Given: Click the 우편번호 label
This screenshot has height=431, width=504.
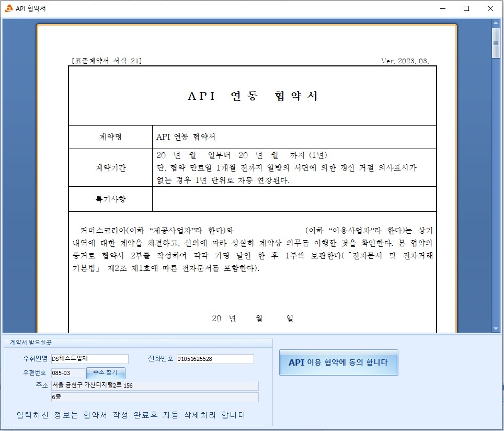Looking at the screenshot, I should tap(35, 373).
